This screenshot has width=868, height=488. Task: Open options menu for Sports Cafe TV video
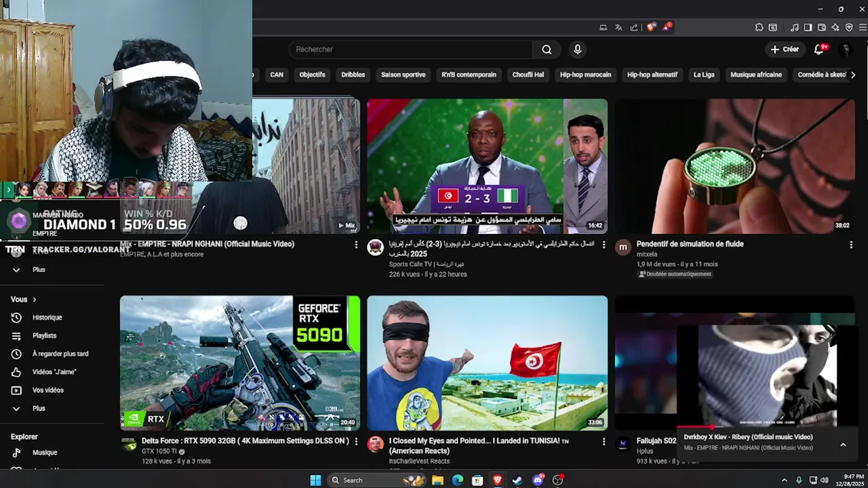604,245
